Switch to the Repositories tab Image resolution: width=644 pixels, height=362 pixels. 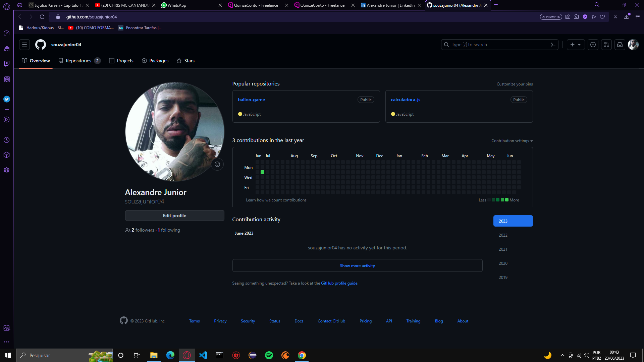click(79, 61)
